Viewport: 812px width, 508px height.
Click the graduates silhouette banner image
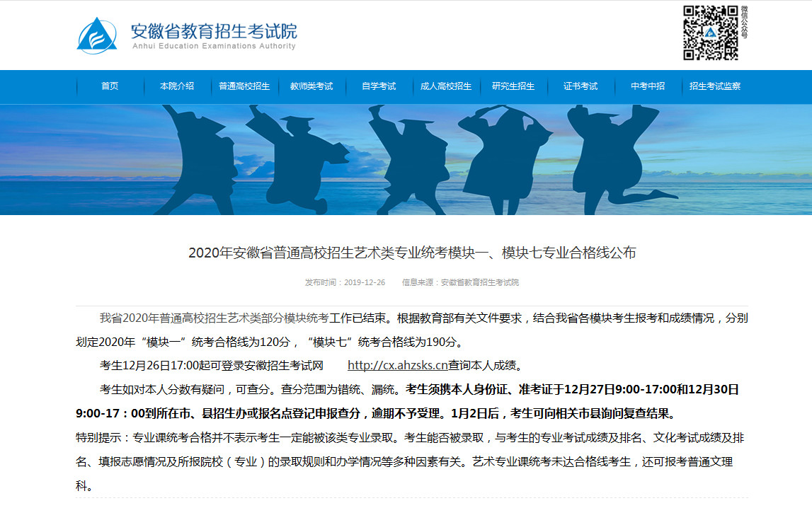(x=406, y=159)
